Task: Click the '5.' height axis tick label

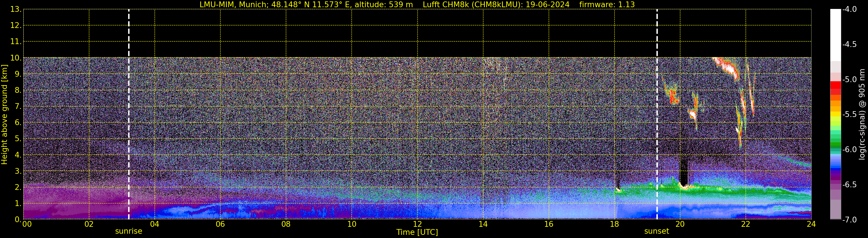Action: 18,139
